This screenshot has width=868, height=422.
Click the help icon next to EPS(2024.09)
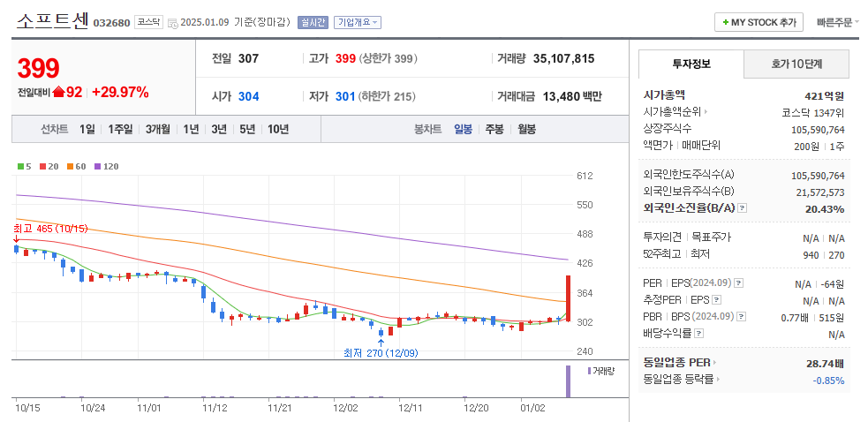[738, 283]
